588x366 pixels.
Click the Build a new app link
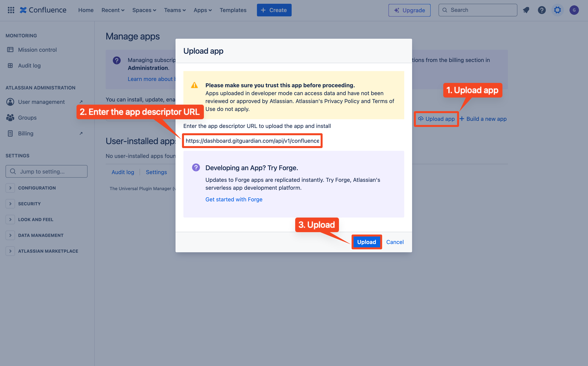point(486,118)
